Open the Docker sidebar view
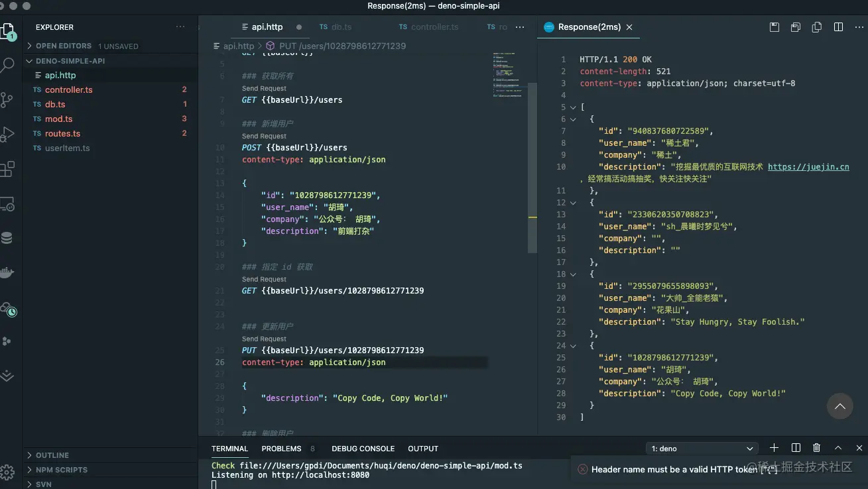Viewport: 868px width, 489px height. point(8,272)
